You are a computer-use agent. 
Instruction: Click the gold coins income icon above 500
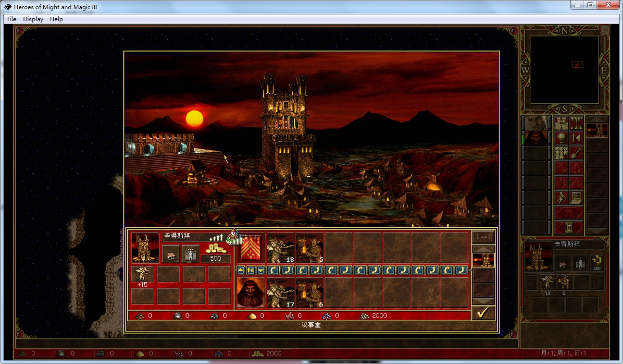pos(215,249)
